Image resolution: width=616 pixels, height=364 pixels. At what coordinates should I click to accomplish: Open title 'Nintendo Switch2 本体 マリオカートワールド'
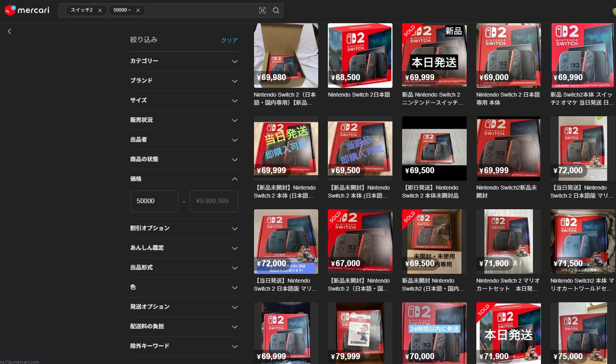[x=582, y=285]
